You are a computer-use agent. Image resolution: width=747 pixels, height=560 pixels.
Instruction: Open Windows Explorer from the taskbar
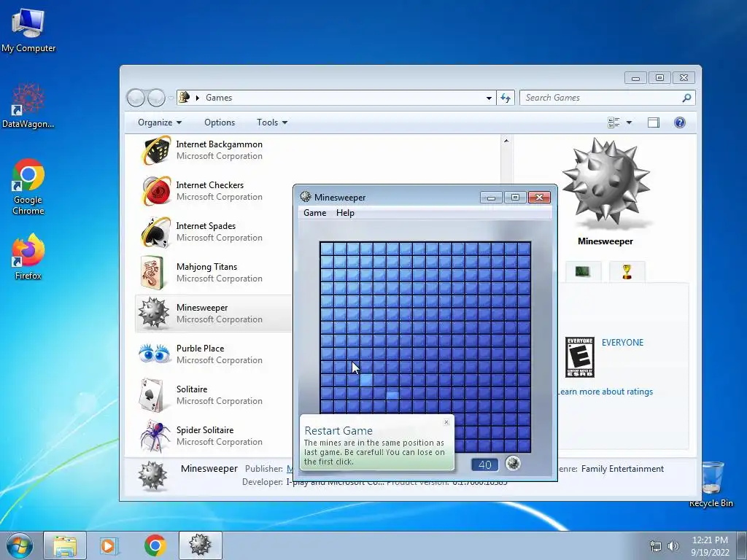65,545
